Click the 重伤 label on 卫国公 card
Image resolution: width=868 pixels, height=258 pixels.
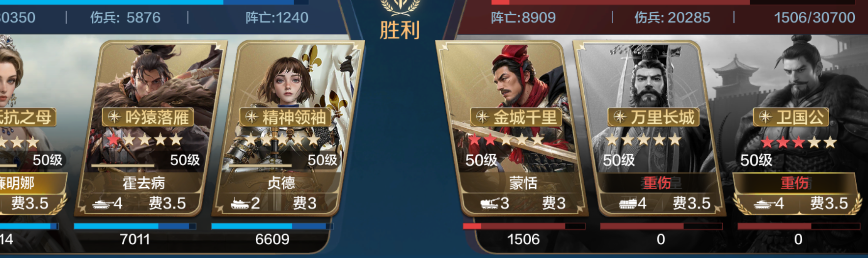(x=794, y=183)
